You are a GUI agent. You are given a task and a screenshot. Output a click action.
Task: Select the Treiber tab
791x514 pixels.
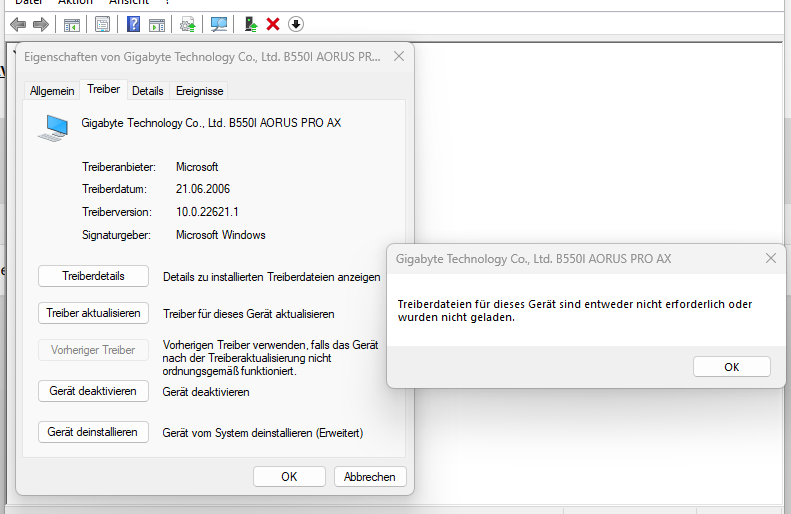coord(103,89)
